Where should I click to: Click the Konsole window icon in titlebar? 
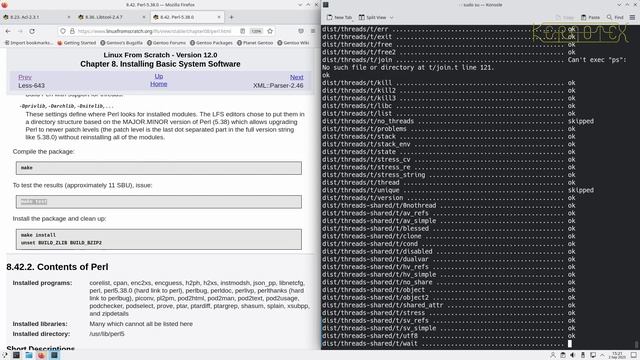tap(326, 5)
